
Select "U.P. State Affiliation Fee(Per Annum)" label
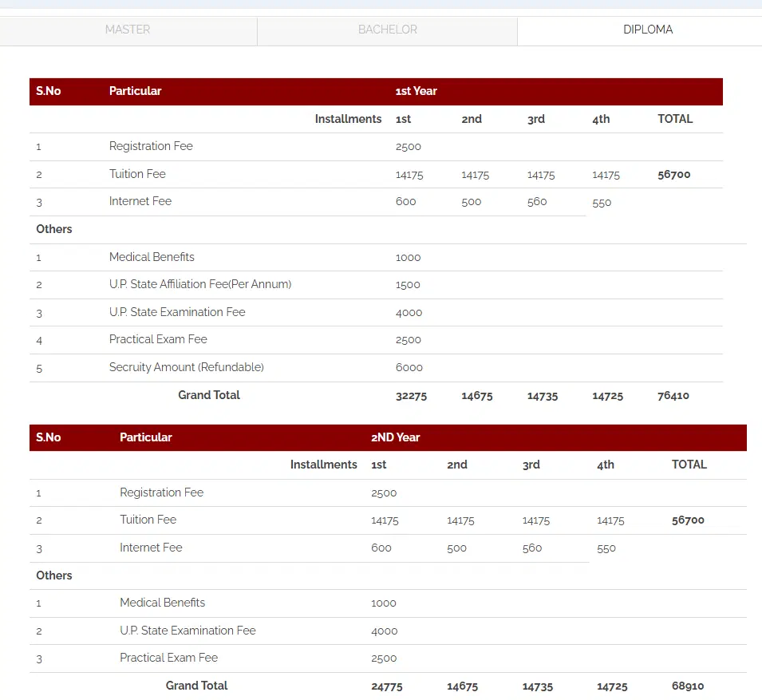[x=199, y=284]
